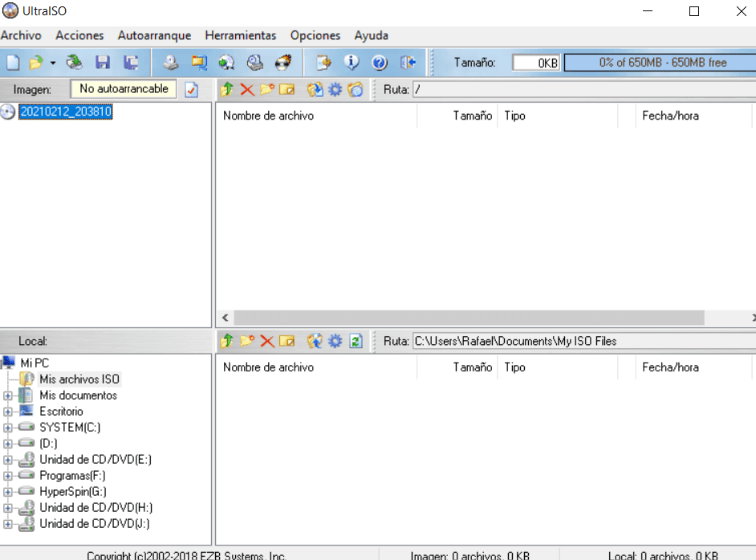Click the red Delete X in the Local pane toolbar

point(266,341)
